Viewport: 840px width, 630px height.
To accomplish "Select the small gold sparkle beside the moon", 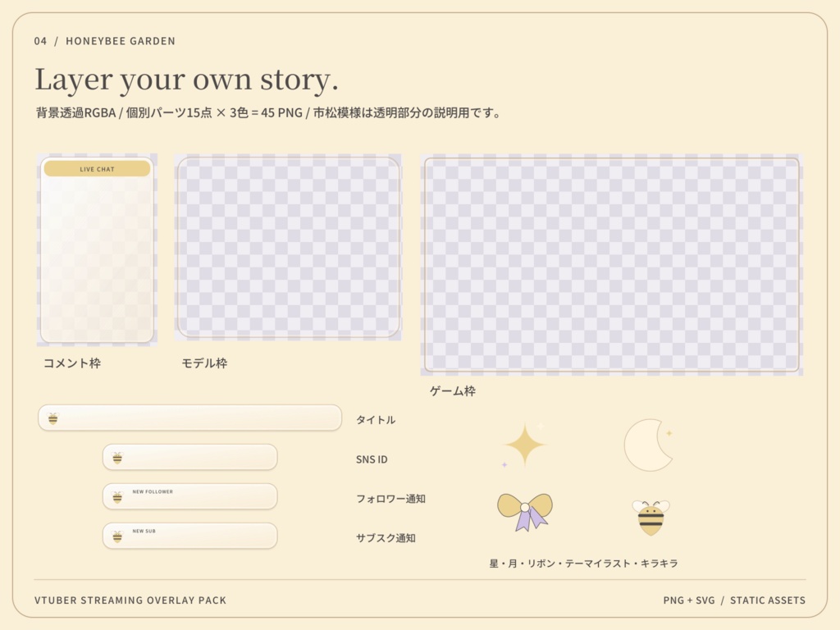I will (669, 433).
